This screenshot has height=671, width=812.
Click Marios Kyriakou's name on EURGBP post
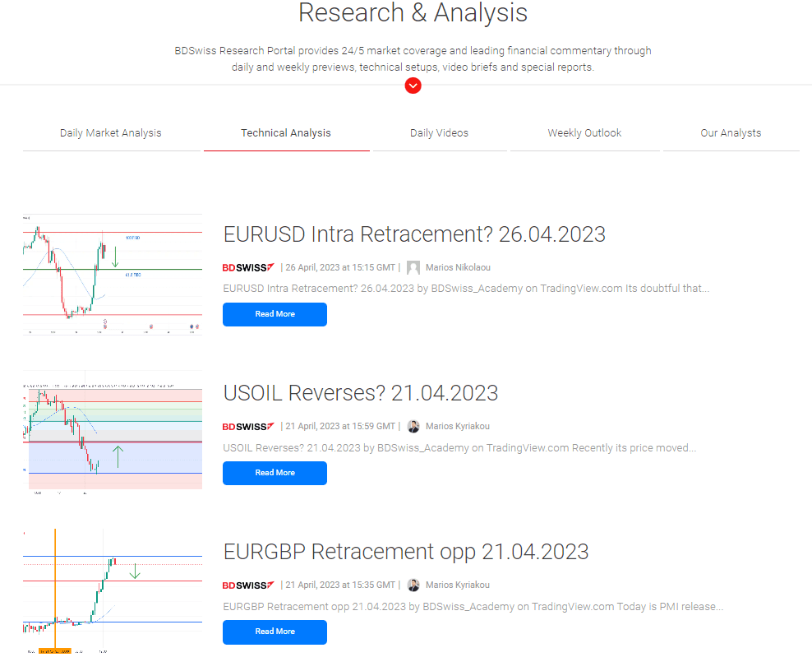(x=458, y=585)
